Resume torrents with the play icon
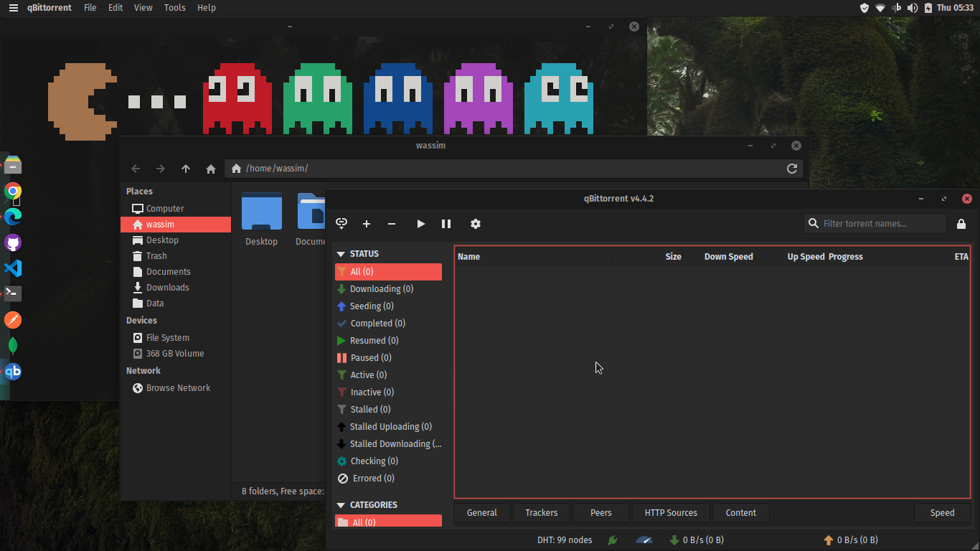This screenshot has height=551, width=980. [421, 224]
